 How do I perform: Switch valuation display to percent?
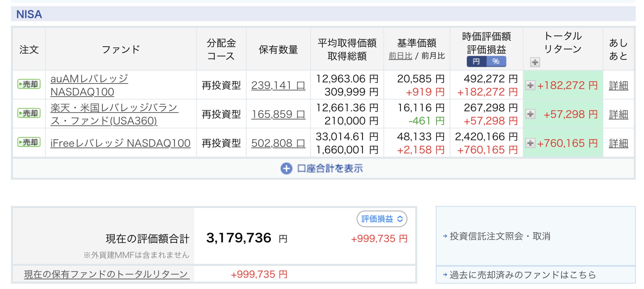496,61
